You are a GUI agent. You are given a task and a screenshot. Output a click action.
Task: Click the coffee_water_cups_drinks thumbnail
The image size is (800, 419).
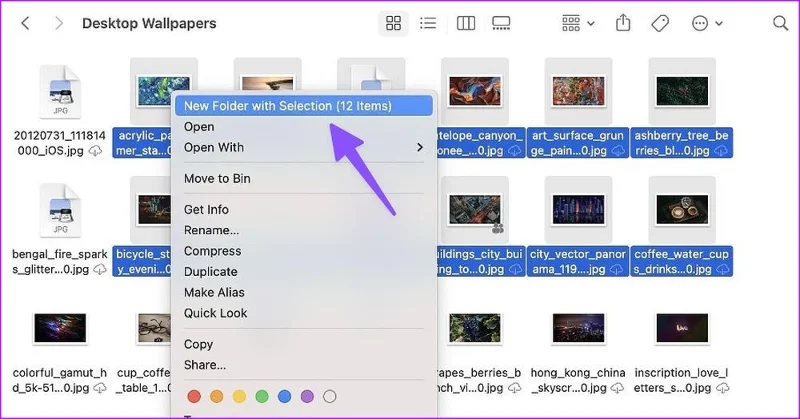point(682,209)
